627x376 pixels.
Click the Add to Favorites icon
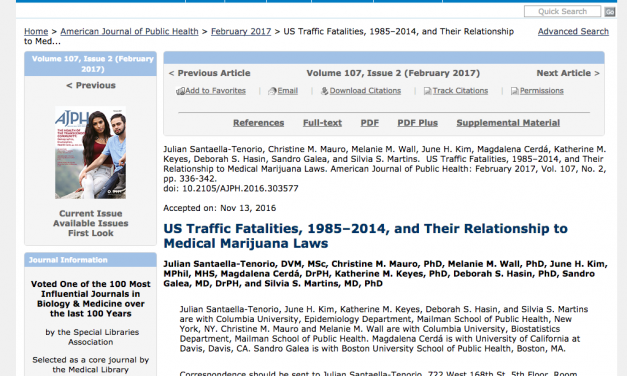pyautogui.click(x=180, y=91)
